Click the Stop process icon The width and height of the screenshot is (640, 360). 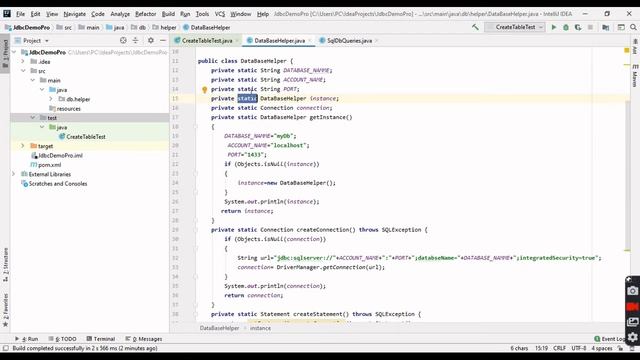point(590,27)
